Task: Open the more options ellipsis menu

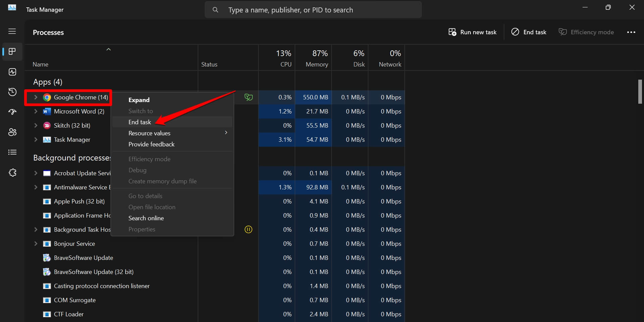Action: click(631, 32)
